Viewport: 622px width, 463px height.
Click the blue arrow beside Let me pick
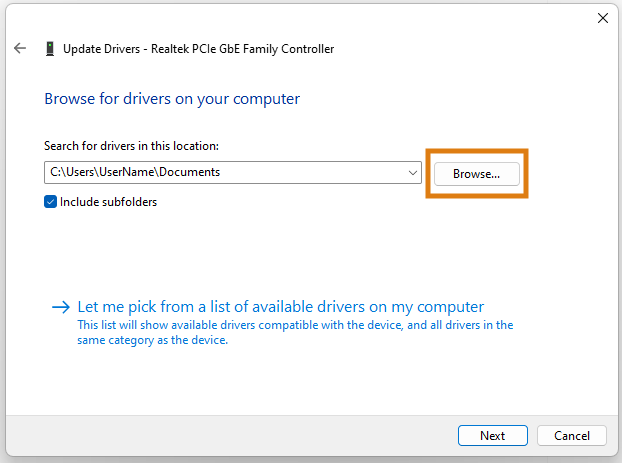(61, 307)
